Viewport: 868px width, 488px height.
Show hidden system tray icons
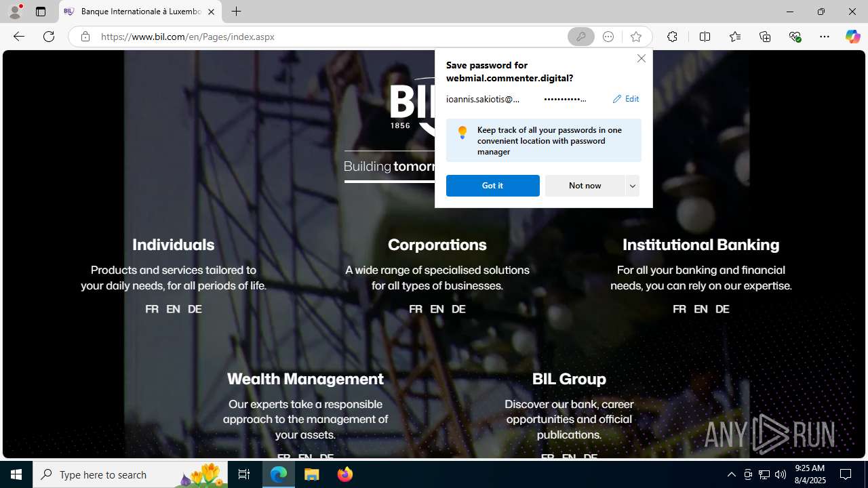click(731, 474)
